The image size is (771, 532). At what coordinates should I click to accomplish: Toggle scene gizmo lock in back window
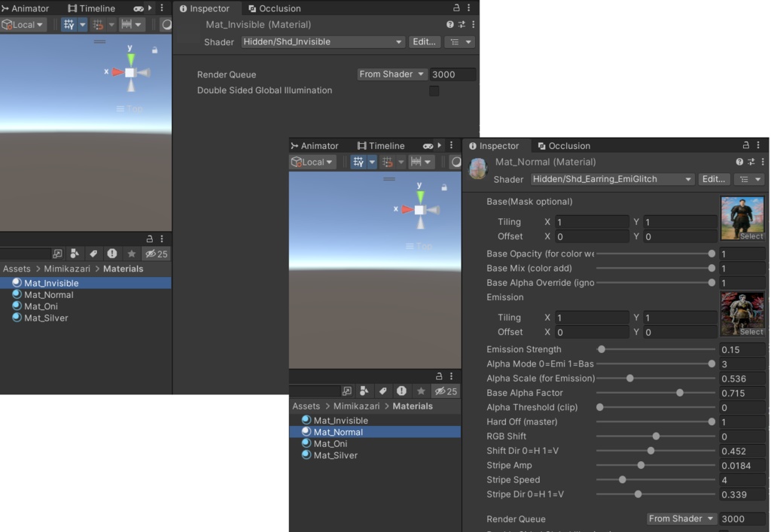click(x=155, y=50)
